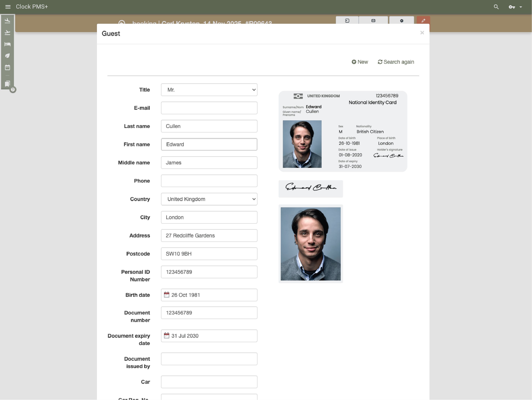The height and width of the screenshot is (400, 532).
Task: Expand the user account chevron at top right
Action: (x=521, y=7)
